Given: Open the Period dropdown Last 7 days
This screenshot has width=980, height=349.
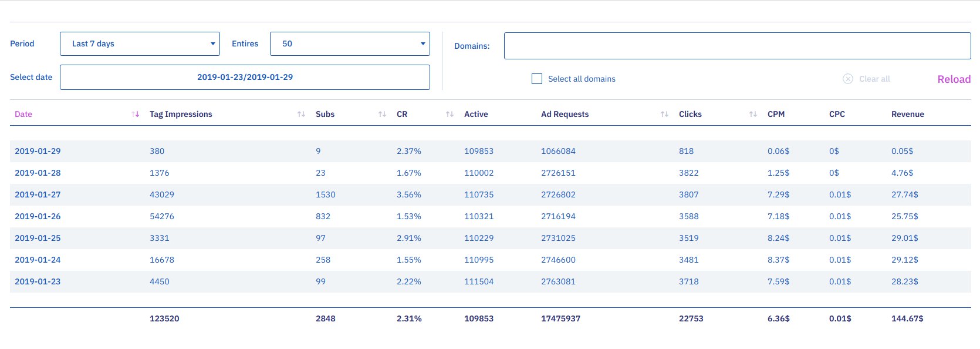Looking at the screenshot, I should pos(140,44).
